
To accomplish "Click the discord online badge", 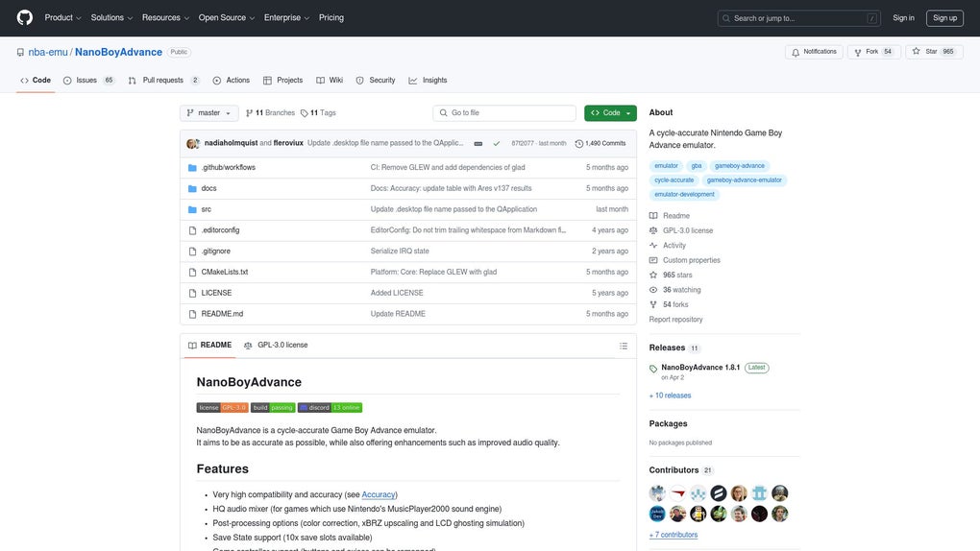I will tap(330, 407).
